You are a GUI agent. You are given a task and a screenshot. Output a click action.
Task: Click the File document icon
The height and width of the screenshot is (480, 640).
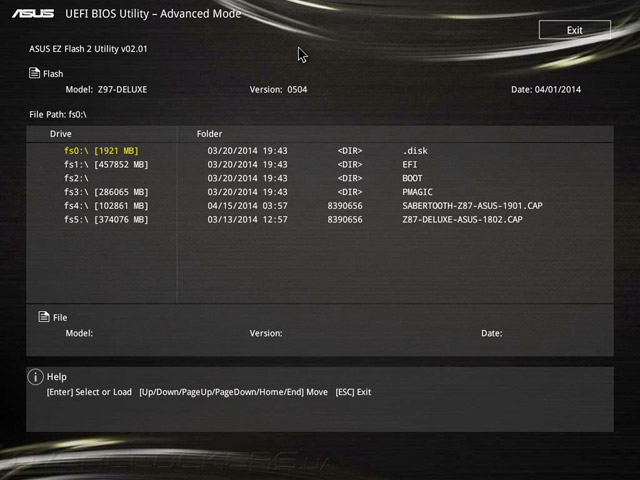[44, 316]
